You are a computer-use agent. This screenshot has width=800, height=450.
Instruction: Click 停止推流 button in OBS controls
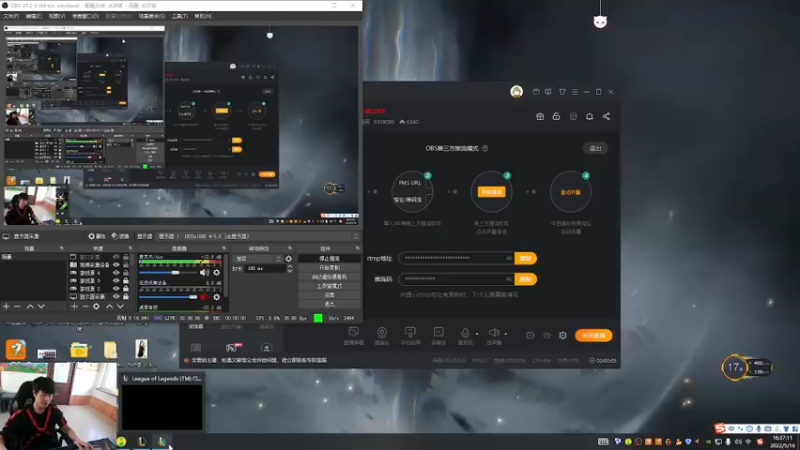click(x=329, y=259)
